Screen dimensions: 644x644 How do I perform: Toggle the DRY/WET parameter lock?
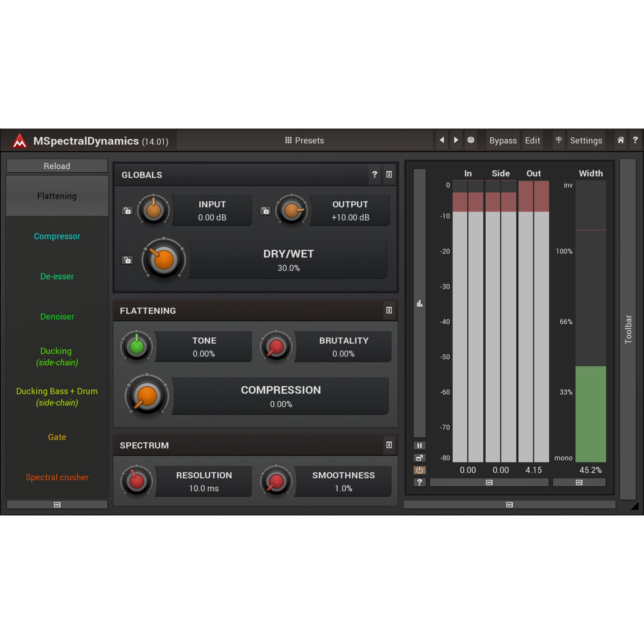coord(127,260)
